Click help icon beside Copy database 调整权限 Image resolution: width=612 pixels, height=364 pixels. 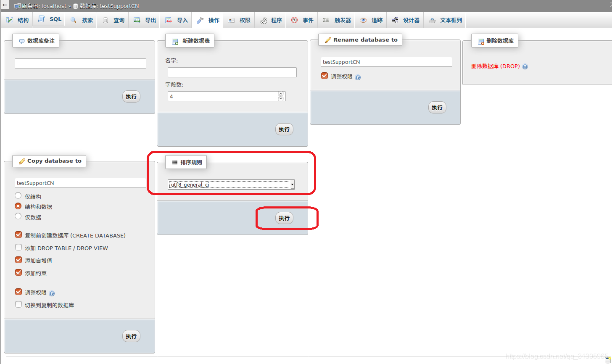[x=52, y=293]
